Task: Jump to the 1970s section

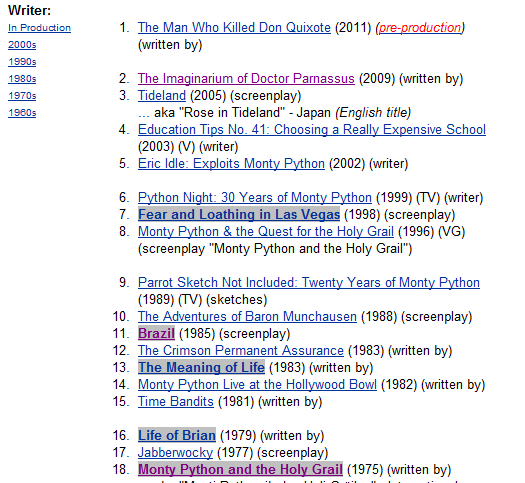Action: click(22, 96)
